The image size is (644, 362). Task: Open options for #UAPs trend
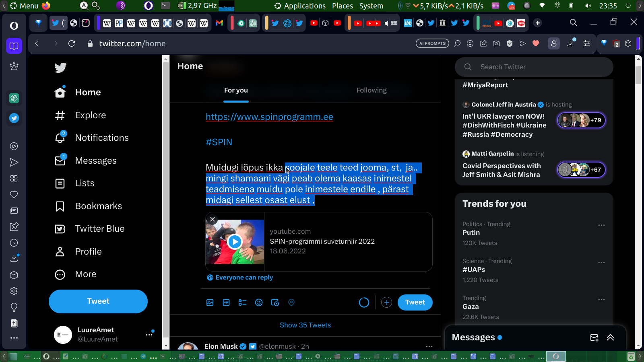click(601, 262)
